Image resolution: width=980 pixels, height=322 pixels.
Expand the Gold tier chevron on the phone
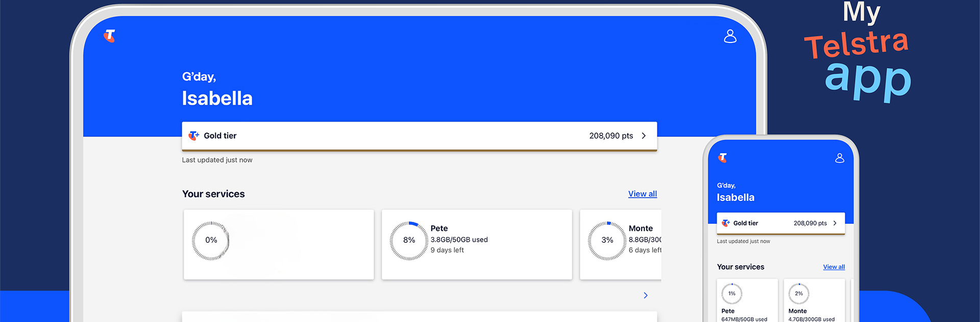[x=835, y=223]
